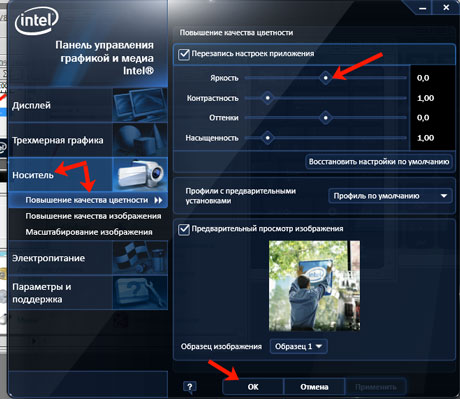Click the Насыщенность slider handle
Screen dimensions: 460x399
(x=267, y=138)
